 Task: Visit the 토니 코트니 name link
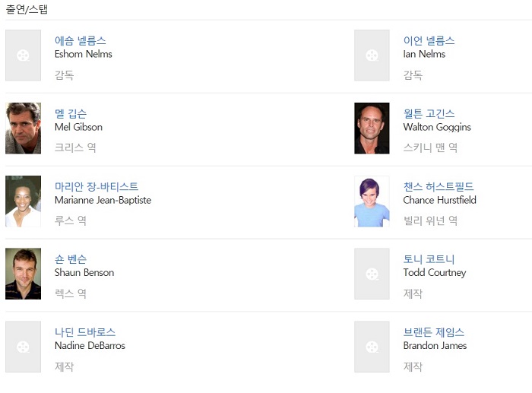pyautogui.click(x=429, y=259)
